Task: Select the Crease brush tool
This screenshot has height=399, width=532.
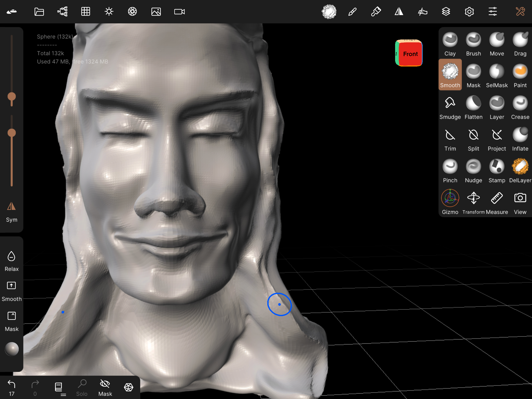Action: click(520, 108)
